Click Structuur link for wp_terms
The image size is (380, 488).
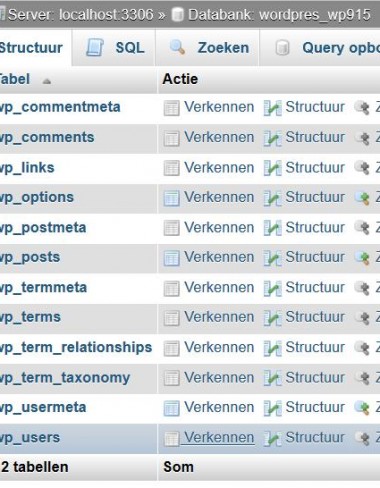tap(315, 317)
